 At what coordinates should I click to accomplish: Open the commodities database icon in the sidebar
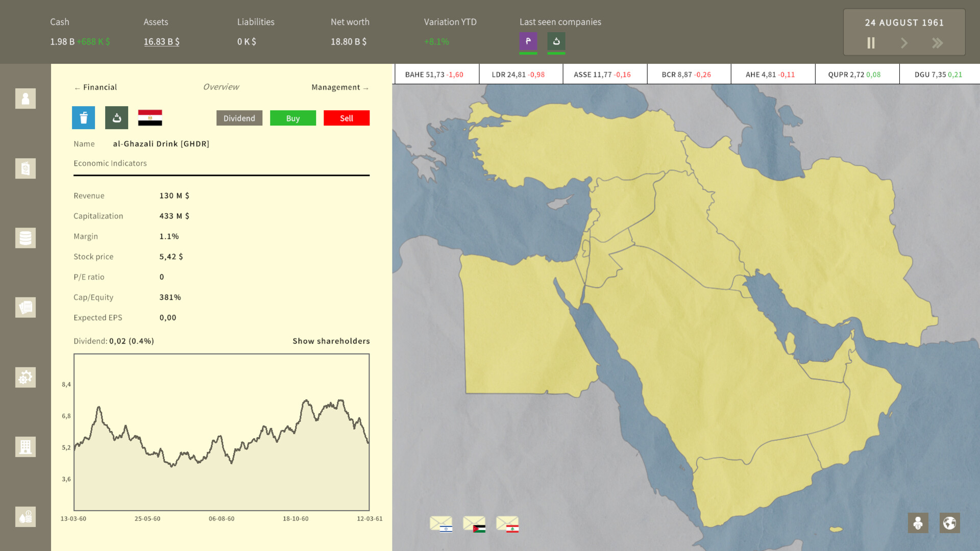point(25,238)
